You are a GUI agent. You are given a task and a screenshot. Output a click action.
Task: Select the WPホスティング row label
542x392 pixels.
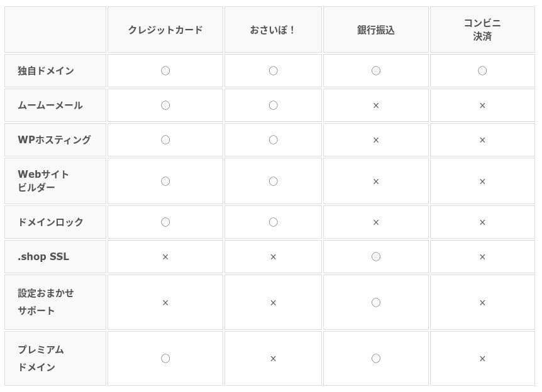coord(54,139)
